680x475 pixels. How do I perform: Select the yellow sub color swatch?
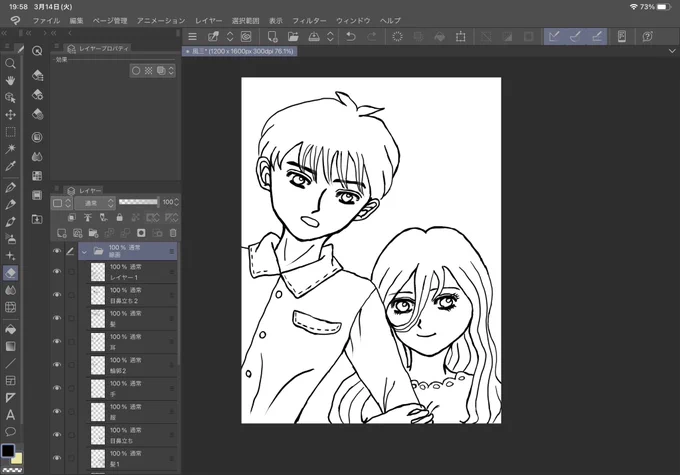click(x=18, y=459)
